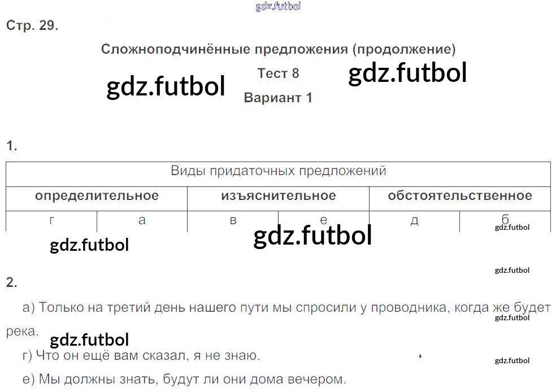
Task: Select the table cell with letter "а"
Action: (142, 220)
